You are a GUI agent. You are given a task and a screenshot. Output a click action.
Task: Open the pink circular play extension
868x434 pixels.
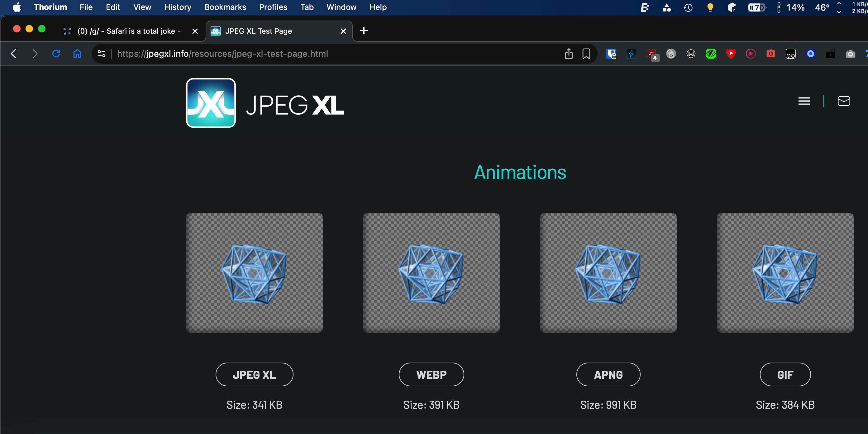(751, 54)
